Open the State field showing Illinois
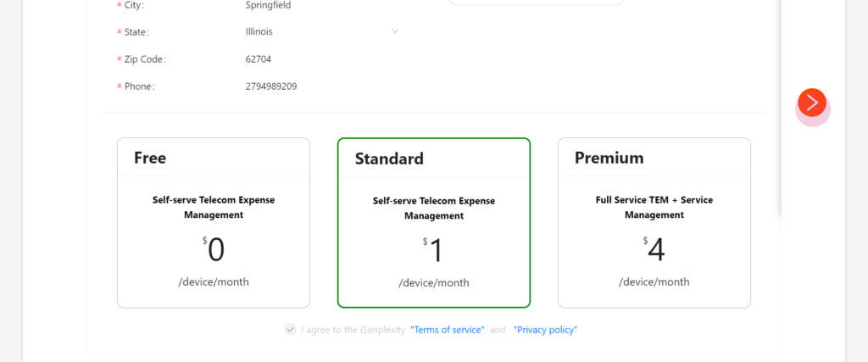The image size is (868, 362). pos(321,31)
